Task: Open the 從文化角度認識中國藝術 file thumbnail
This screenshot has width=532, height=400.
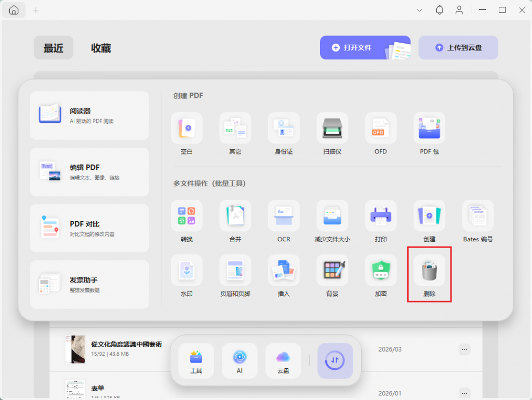Action: point(75,350)
